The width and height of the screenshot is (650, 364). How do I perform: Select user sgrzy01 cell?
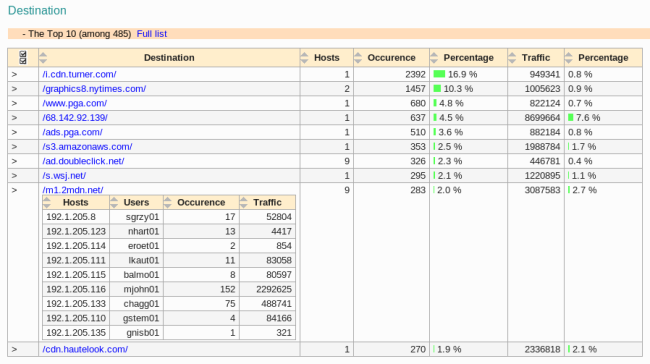click(136, 217)
